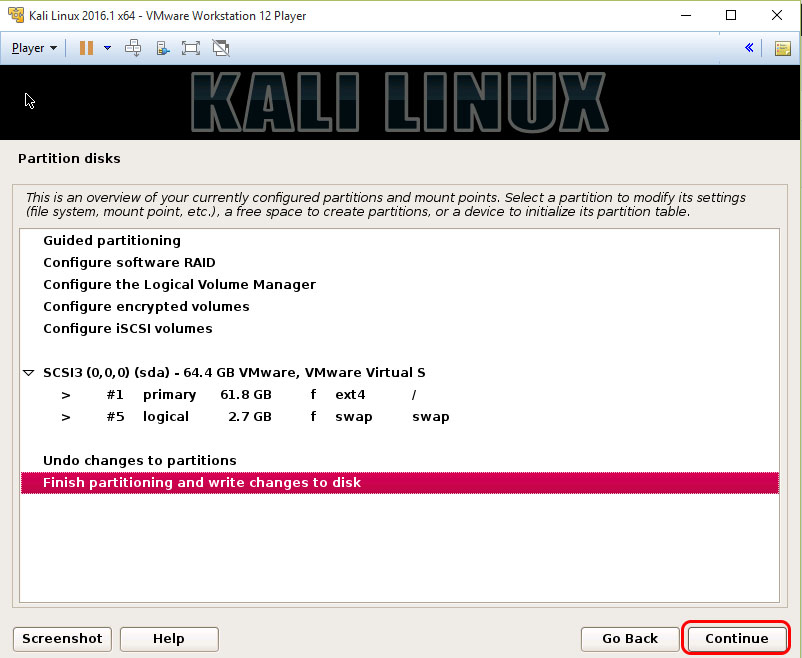Click Go Back button
The image size is (802, 658).
coord(630,639)
